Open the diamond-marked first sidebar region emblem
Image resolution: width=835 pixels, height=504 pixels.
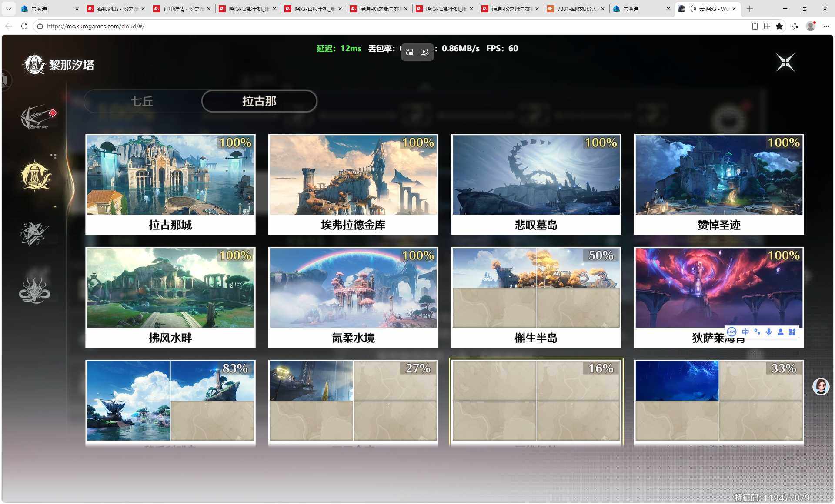(36, 117)
